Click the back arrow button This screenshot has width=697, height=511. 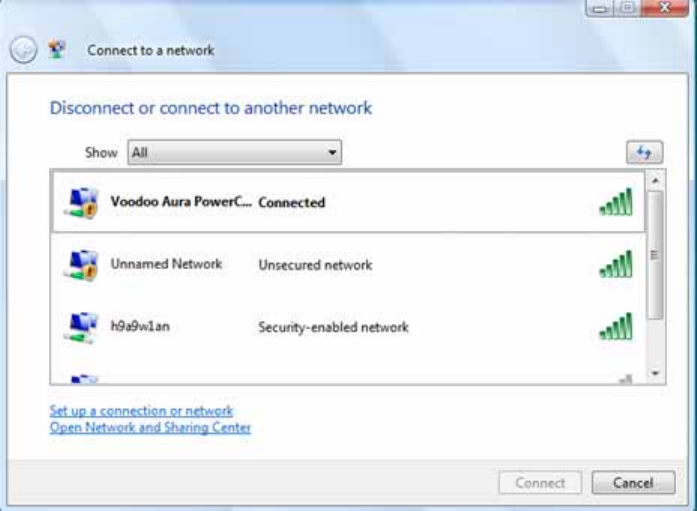(x=24, y=50)
